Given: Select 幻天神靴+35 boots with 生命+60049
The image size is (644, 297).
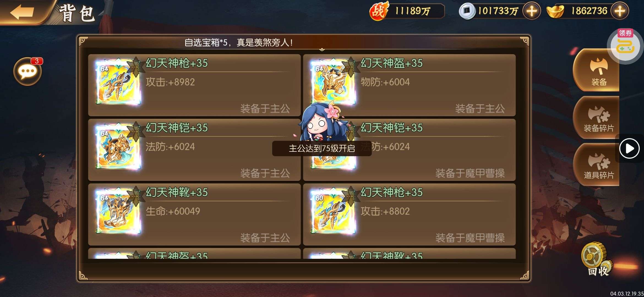Looking at the screenshot, I should [194, 215].
